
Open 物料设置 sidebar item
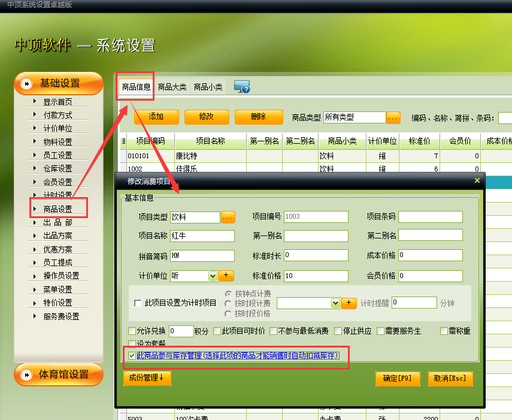[x=58, y=142]
